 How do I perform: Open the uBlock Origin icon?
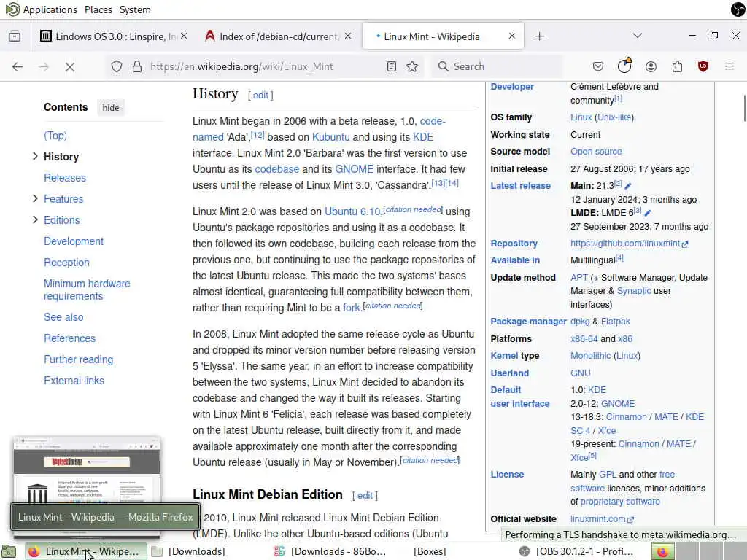pos(703,66)
